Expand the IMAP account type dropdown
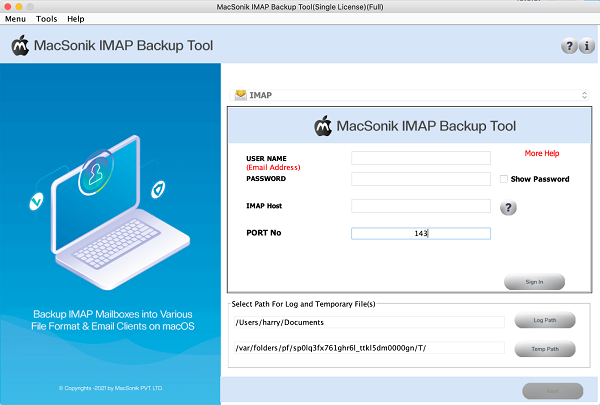The height and width of the screenshot is (405, 600). (x=409, y=95)
